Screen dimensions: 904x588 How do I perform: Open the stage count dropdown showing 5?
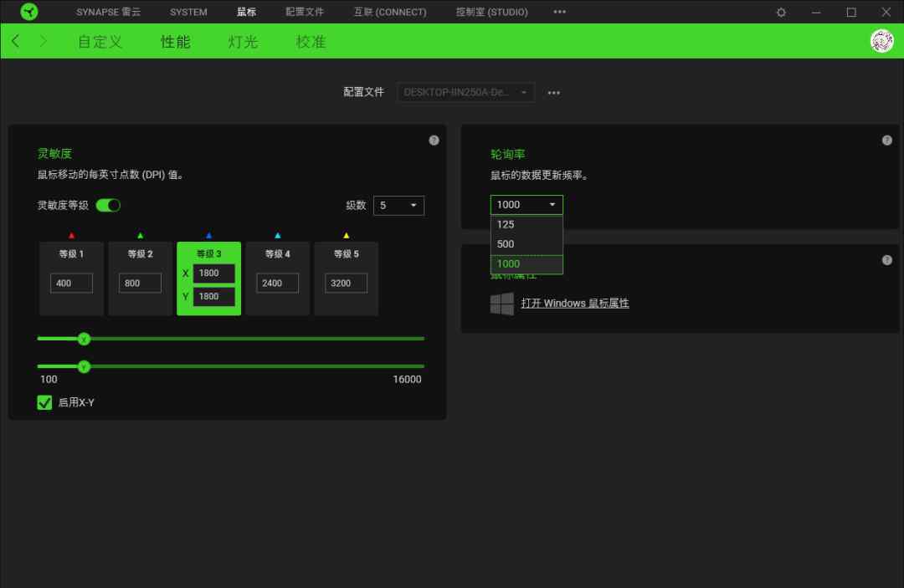tap(398, 206)
